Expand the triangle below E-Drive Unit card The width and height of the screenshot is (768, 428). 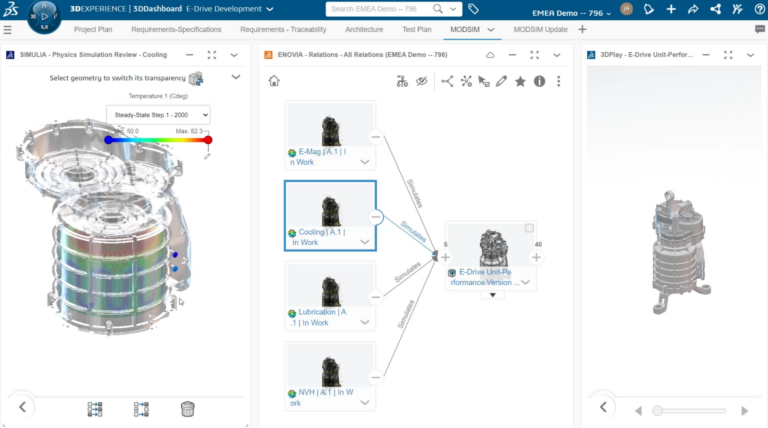492,295
